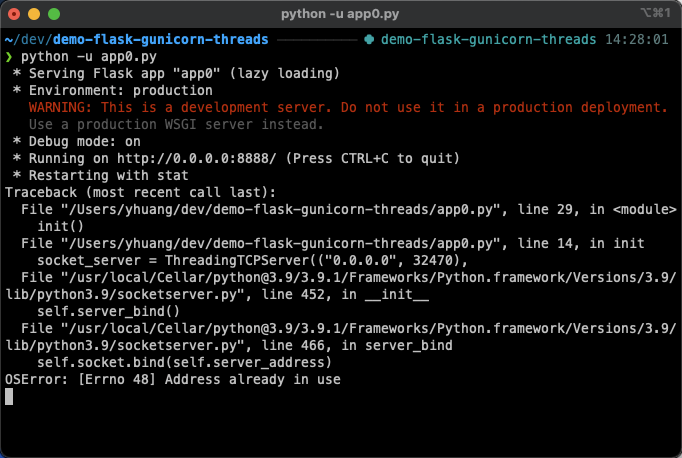Click the green prompt chevron symbol
Image resolution: width=682 pixels, height=458 pixels.
[x=9, y=57]
